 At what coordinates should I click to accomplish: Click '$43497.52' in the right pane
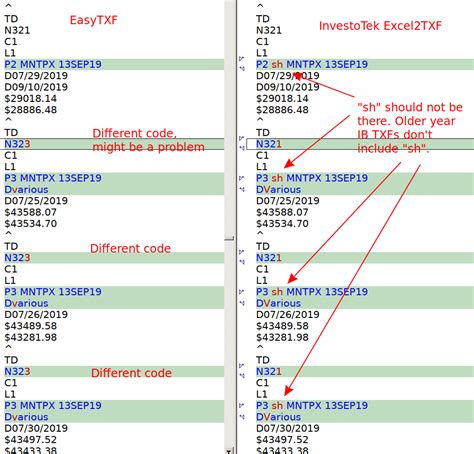pos(282,440)
